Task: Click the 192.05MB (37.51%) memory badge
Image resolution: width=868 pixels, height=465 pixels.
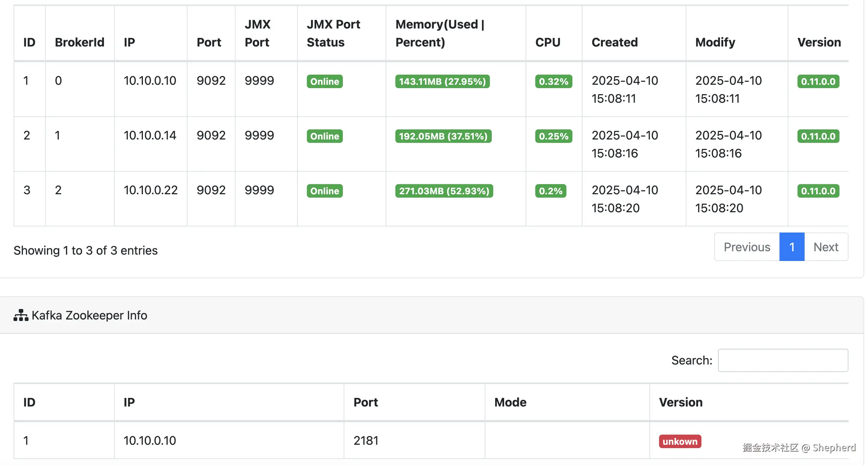Action: (443, 136)
